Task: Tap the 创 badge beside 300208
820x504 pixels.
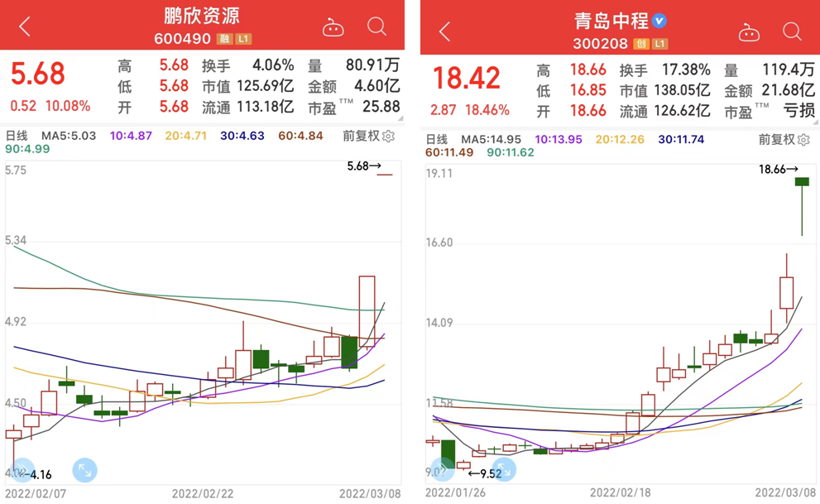Action: (640, 44)
